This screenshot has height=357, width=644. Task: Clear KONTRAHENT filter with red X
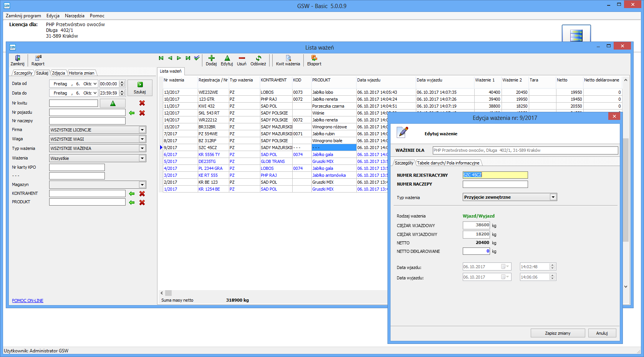click(142, 194)
